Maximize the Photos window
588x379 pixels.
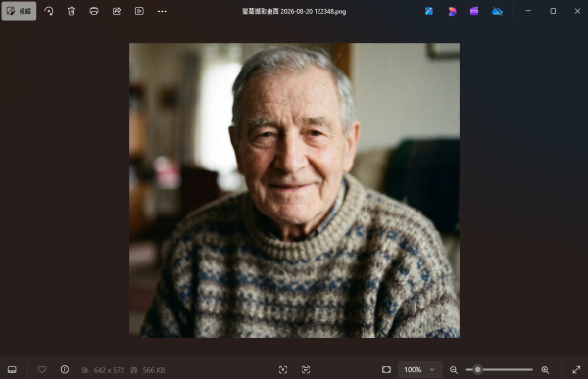[x=553, y=11]
